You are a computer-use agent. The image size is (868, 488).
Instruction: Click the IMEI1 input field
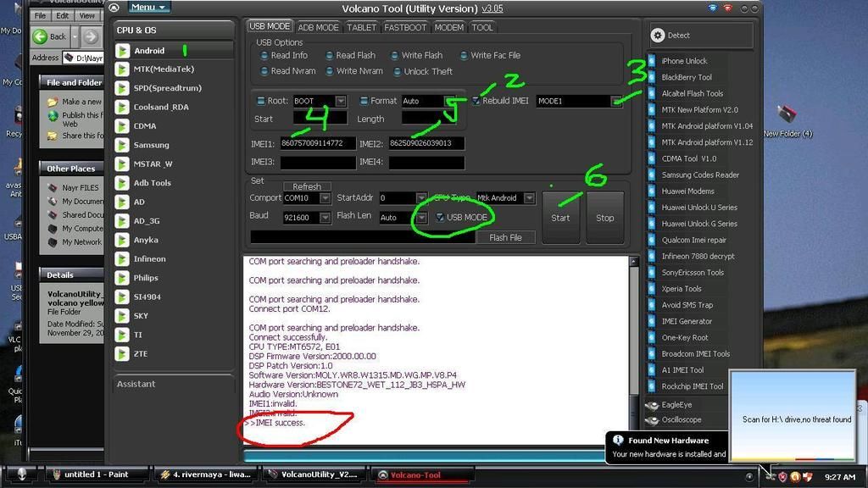click(x=317, y=144)
